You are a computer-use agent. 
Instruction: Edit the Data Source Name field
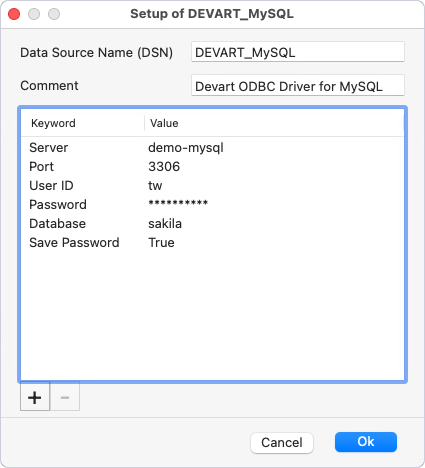(x=298, y=52)
